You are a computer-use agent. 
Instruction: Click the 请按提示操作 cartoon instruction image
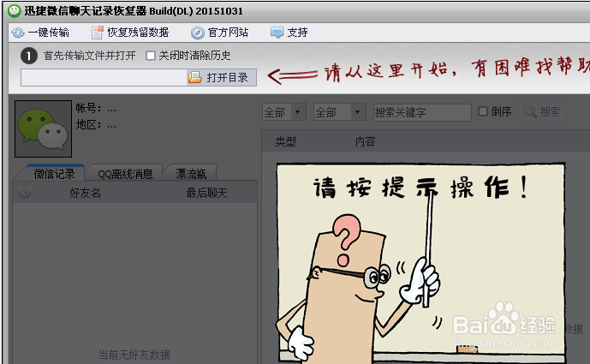(421, 263)
